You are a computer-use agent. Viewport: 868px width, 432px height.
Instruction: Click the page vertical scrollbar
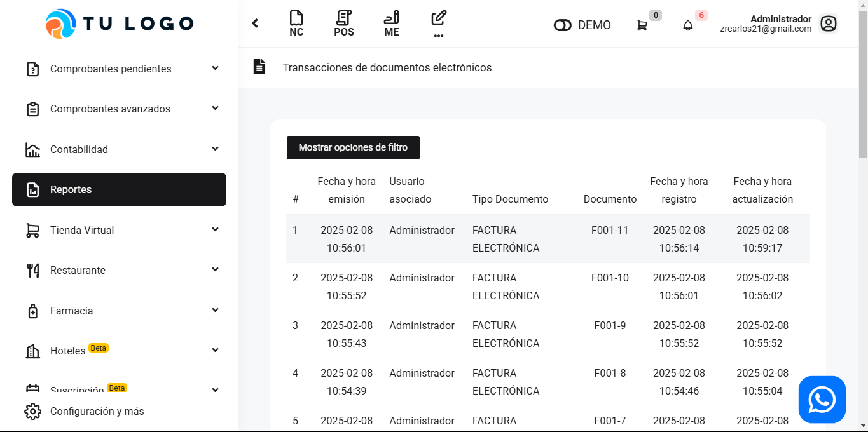pos(863,83)
